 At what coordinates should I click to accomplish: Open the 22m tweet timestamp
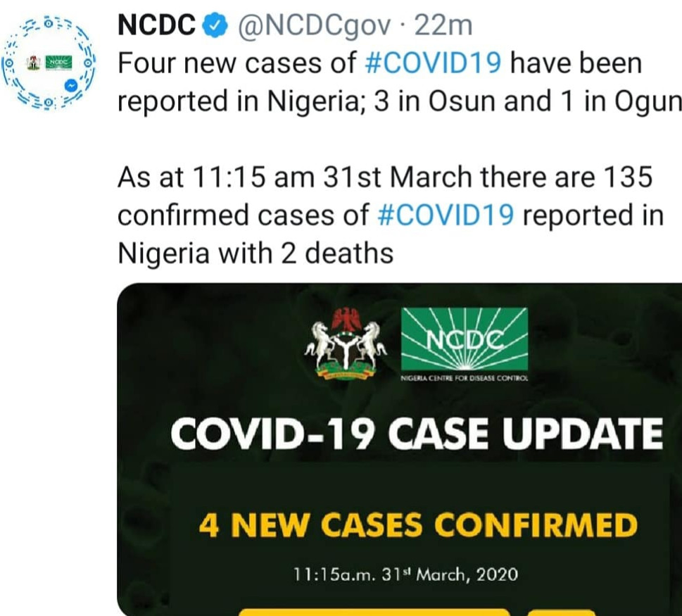coord(443,25)
